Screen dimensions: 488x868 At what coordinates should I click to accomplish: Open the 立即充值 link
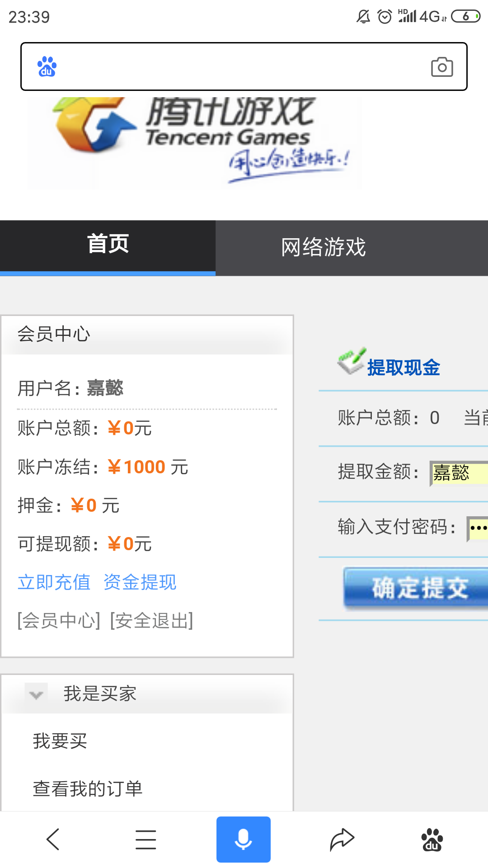[54, 582]
